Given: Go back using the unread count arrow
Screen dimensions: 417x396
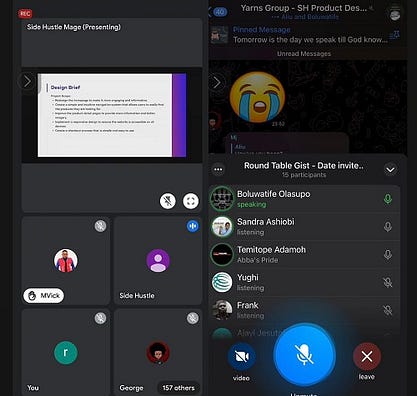Looking at the screenshot, I should [217, 12].
